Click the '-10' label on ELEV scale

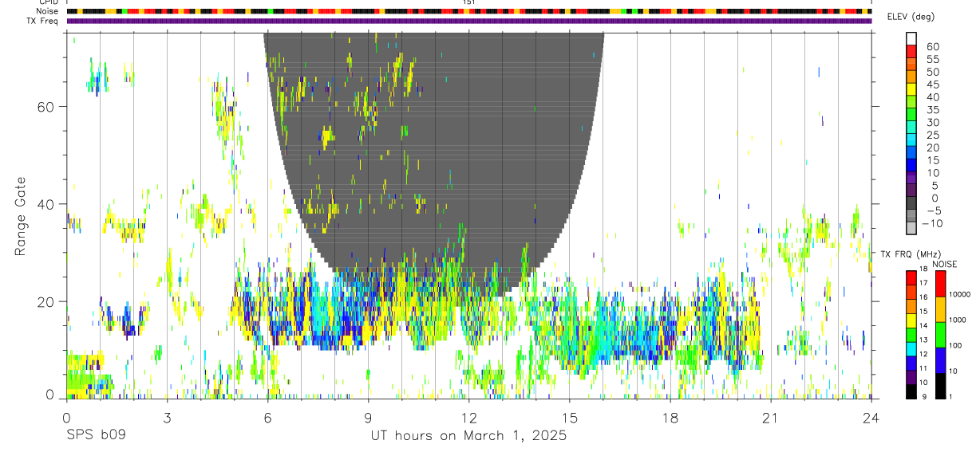click(931, 223)
